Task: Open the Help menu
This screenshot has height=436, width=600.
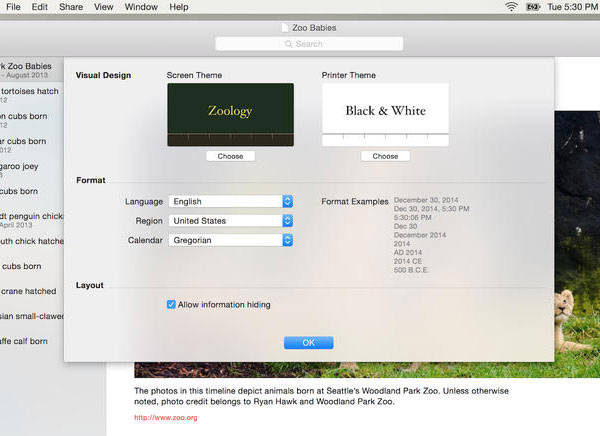Action: (179, 7)
